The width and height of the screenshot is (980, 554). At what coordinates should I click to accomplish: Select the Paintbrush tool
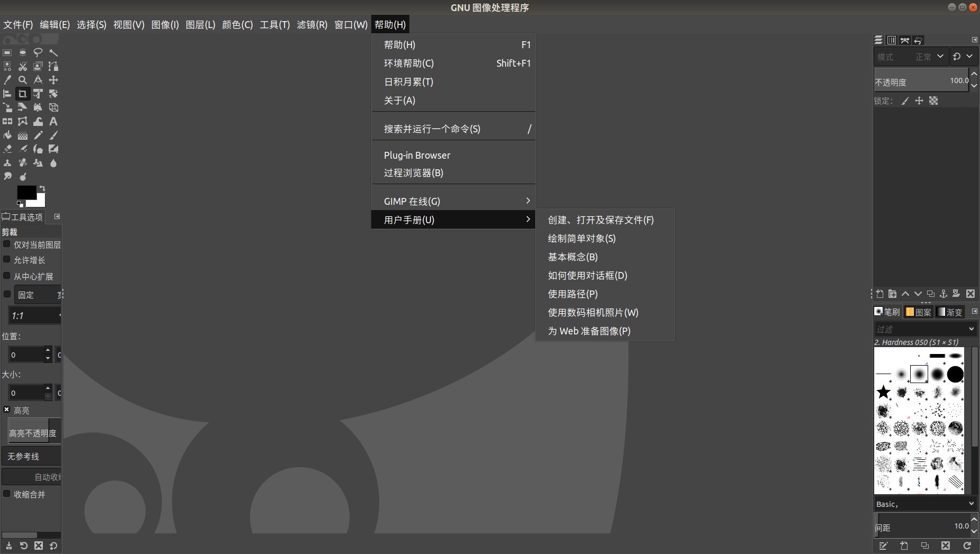point(53,135)
